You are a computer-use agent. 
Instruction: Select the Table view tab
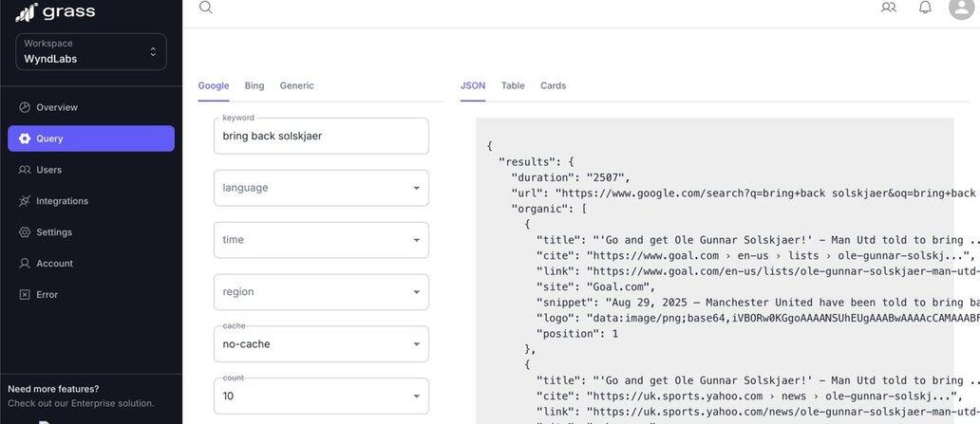tap(513, 85)
